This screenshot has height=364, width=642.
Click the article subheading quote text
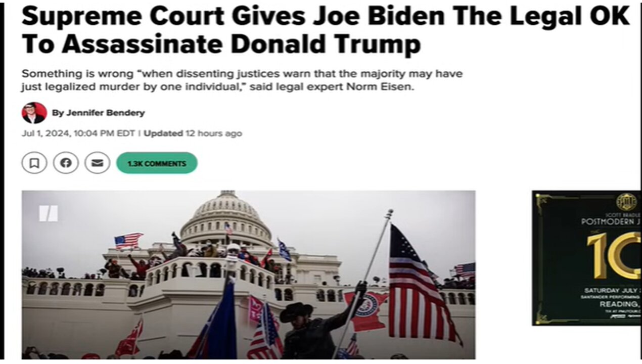tap(242, 80)
